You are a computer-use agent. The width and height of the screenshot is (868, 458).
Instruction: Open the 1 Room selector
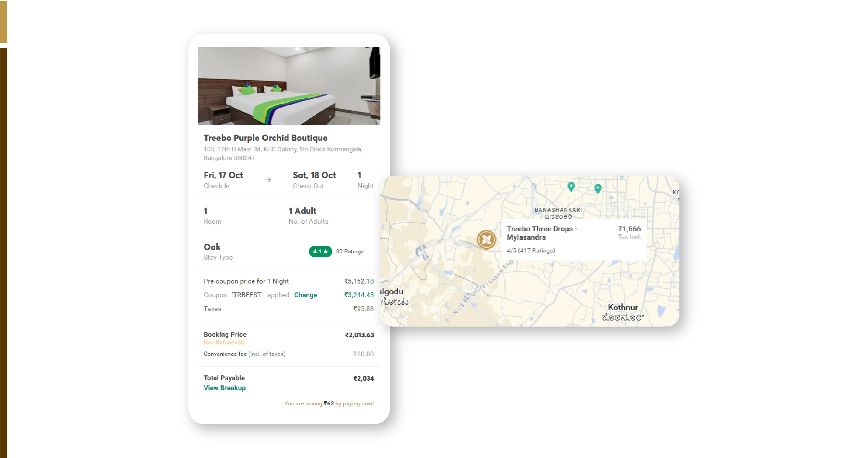click(212, 216)
